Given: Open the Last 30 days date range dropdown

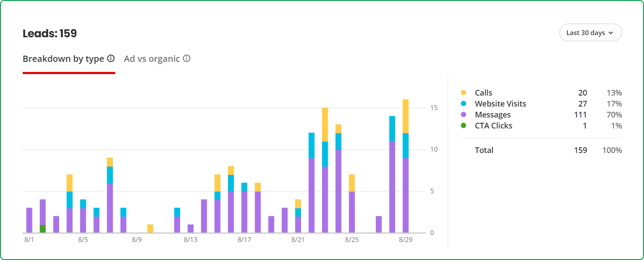Looking at the screenshot, I should pos(590,32).
